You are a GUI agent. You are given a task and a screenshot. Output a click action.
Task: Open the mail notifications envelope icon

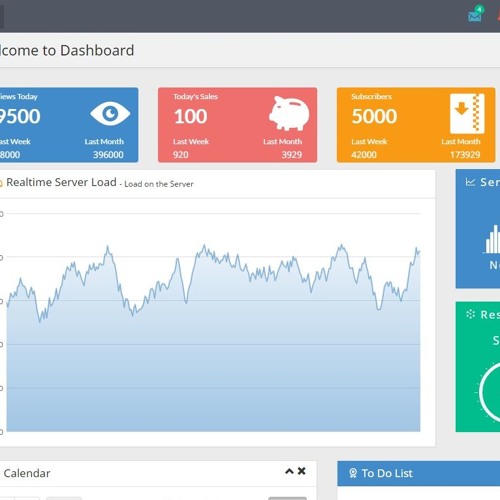(474, 16)
